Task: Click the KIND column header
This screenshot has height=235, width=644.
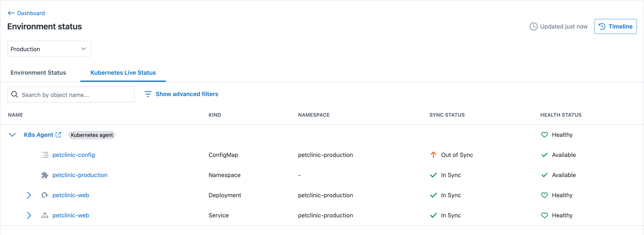Action: (x=215, y=115)
